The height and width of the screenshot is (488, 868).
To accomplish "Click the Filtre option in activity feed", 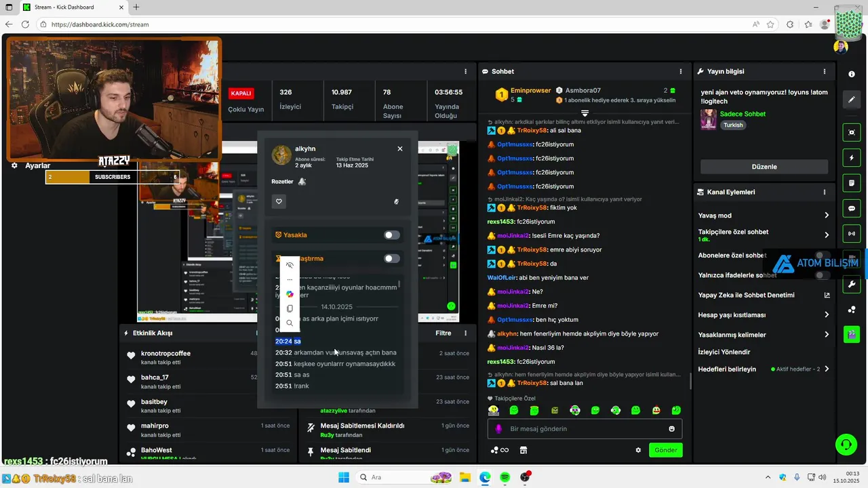I will pos(443,333).
